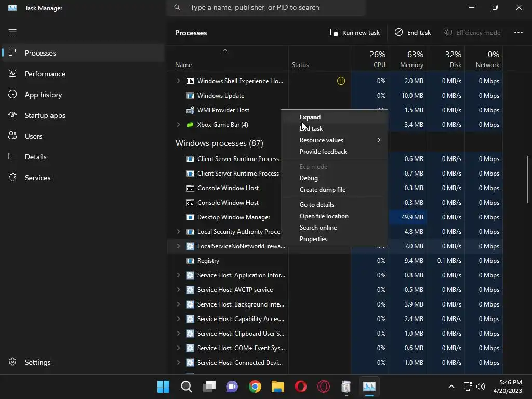Select the Windows Update process row
Viewport: 532px width, 399px height.
[x=335, y=96]
